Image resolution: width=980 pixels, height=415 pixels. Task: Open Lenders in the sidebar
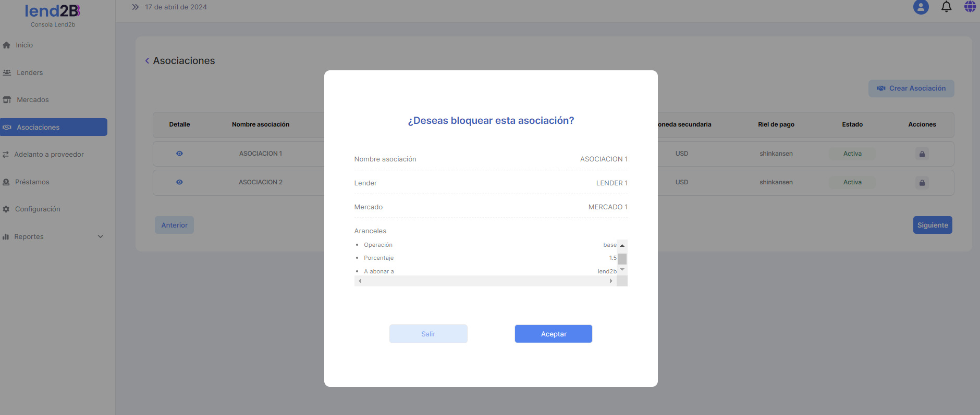click(30, 73)
